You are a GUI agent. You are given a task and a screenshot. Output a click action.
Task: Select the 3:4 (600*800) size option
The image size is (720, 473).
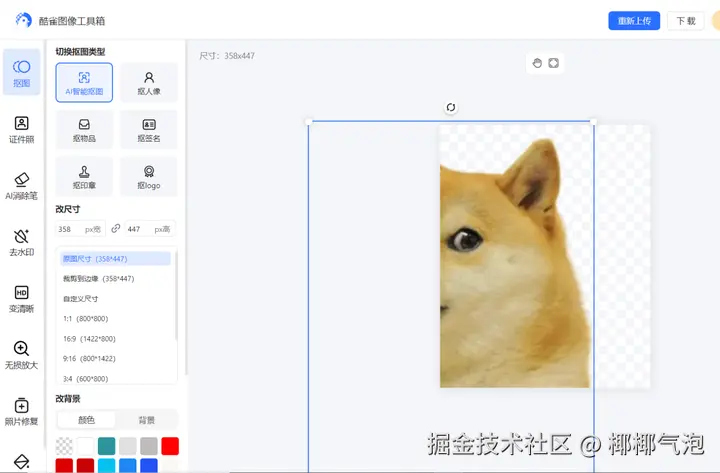pyautogui.click(x=115, y=379)
